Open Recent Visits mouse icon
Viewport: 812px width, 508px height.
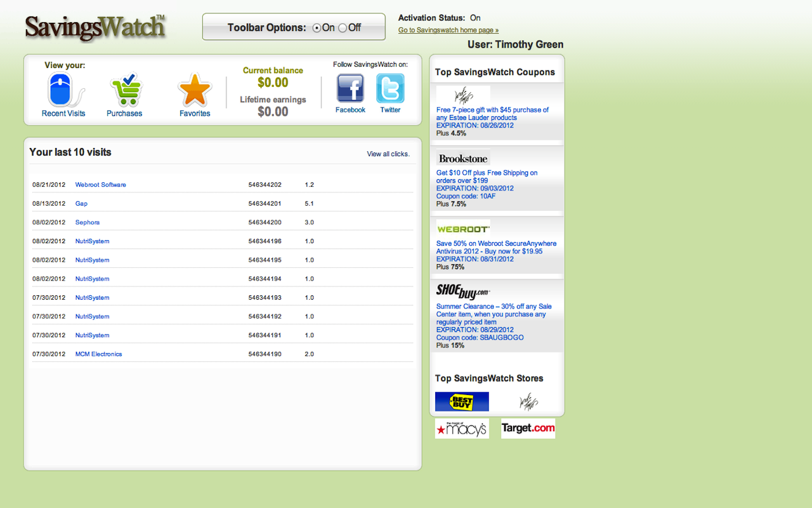point(66,90)
